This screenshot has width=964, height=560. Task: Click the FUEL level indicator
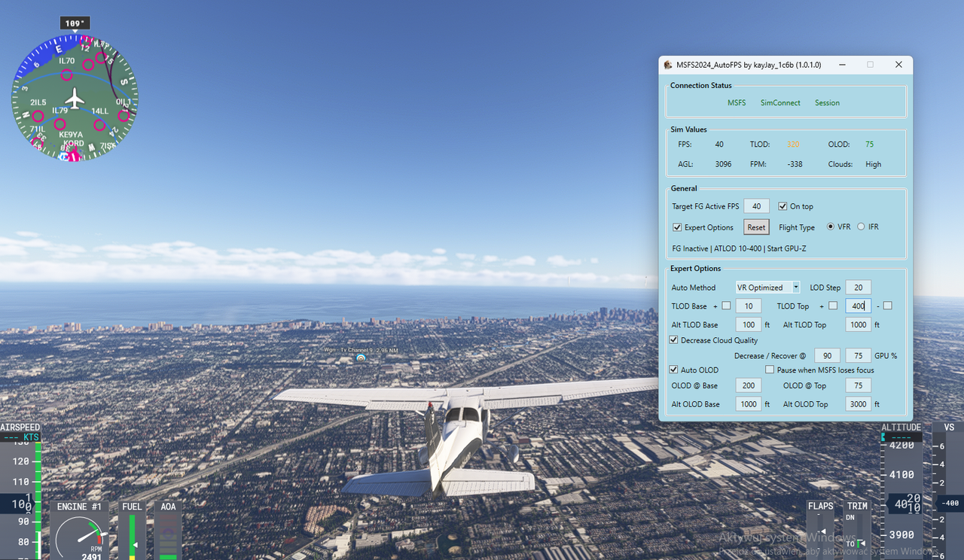pos(132,531)
